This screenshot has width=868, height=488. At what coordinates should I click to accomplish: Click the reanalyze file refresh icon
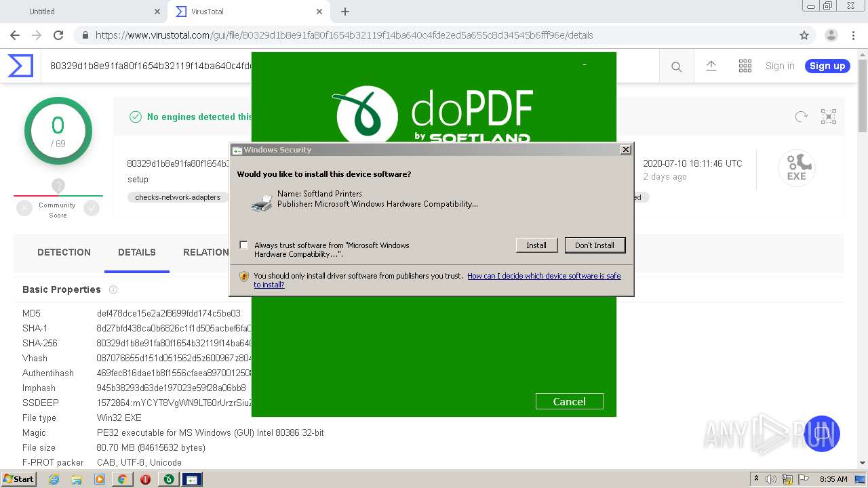click(802, 117)
